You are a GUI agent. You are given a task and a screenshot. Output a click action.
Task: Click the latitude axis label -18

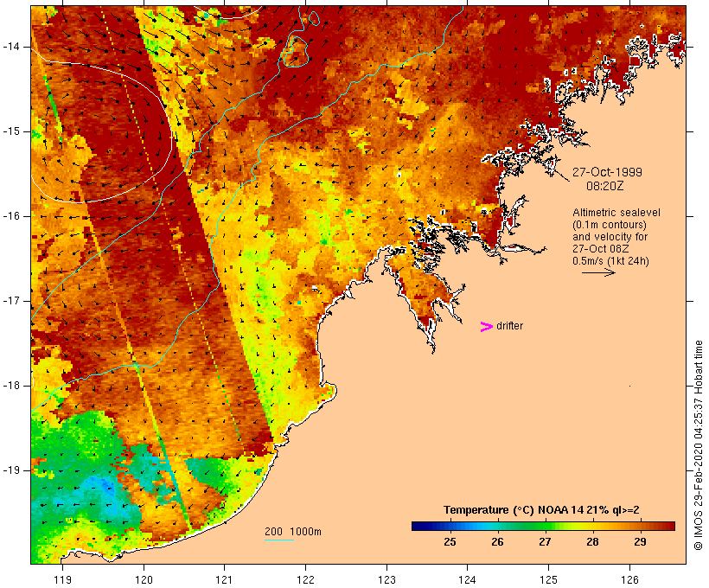[x=11, y=386]
